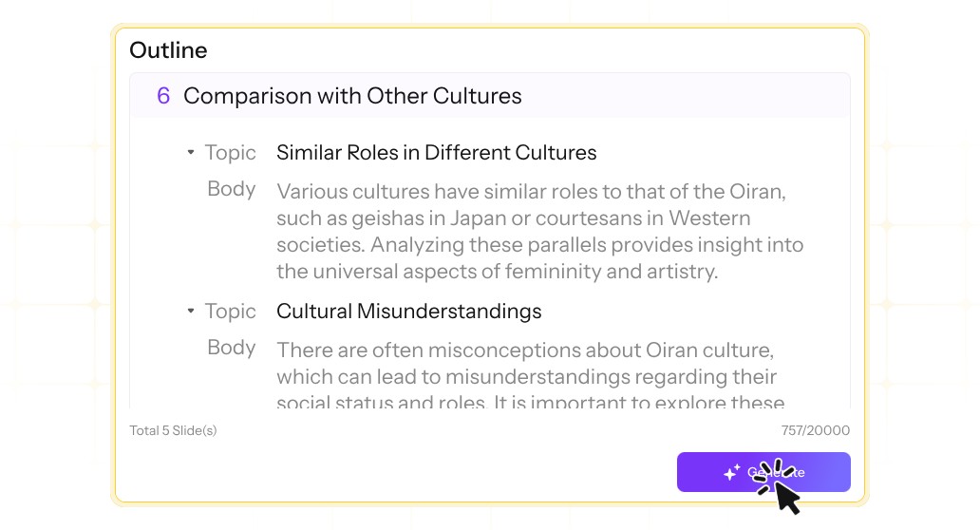This screenshot has height=530, width=980.
Task: Click the Total 5 Slide(s) label
Action: [173, 430]
